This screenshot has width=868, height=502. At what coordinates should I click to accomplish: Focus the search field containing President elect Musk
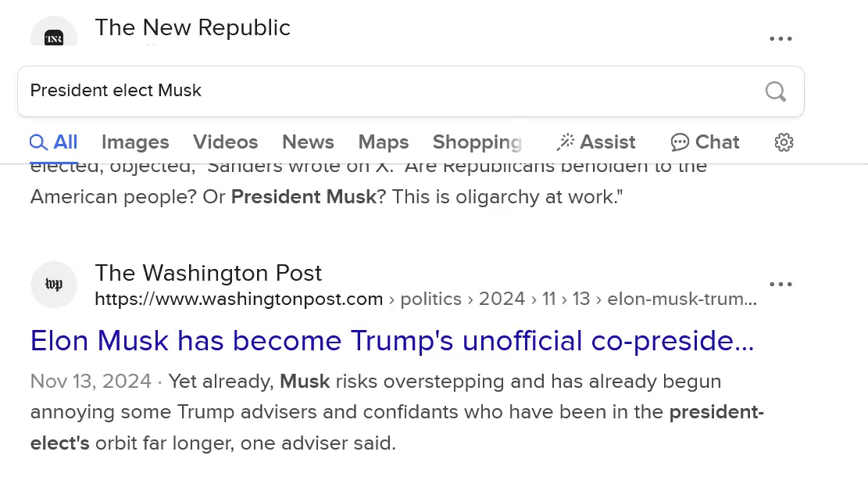click(391, 91)
